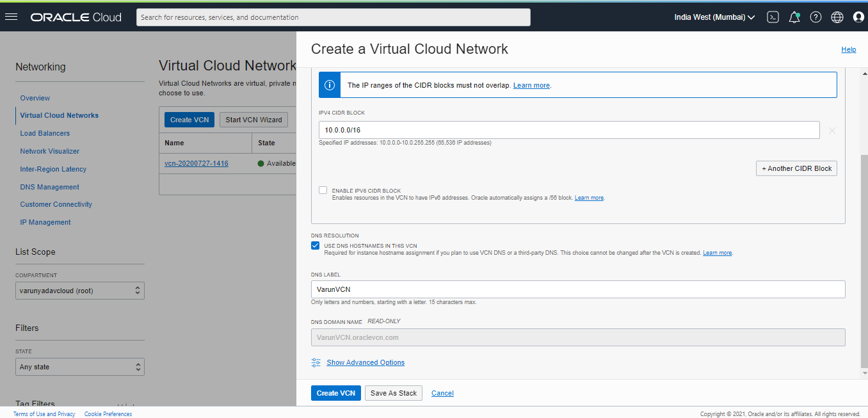Open the user profile avatar menu
Image resolution: width=868 pixels, height=418 pixels.
[x=859, y=17]
